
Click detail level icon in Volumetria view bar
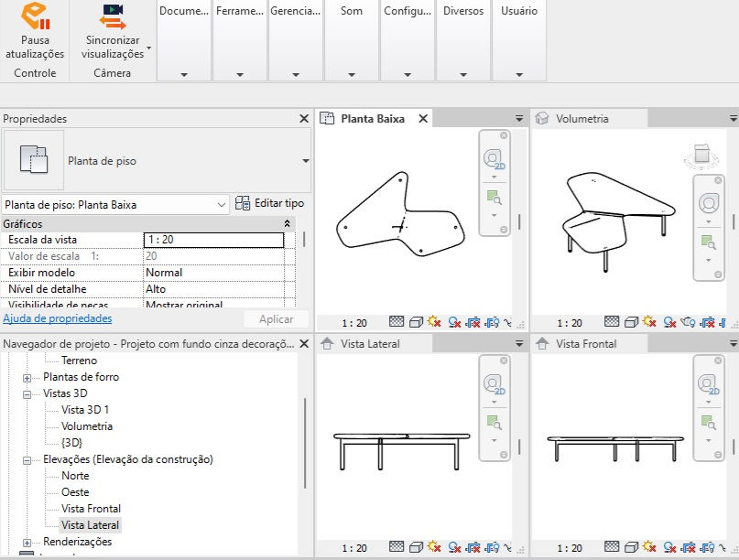pos(612,322)
